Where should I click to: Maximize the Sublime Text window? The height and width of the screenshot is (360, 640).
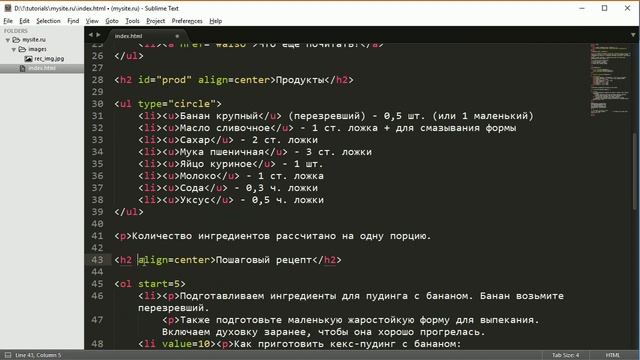pos(604,8)
